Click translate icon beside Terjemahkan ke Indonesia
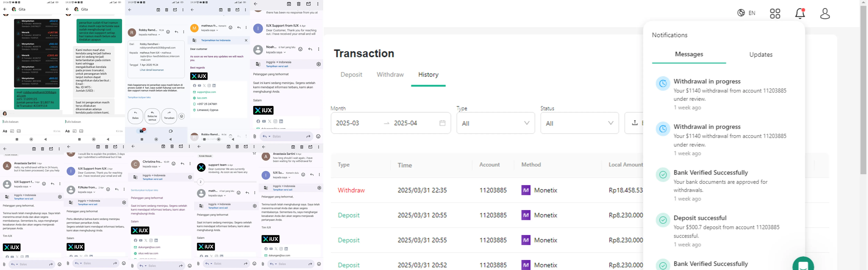 click(194, 40)
